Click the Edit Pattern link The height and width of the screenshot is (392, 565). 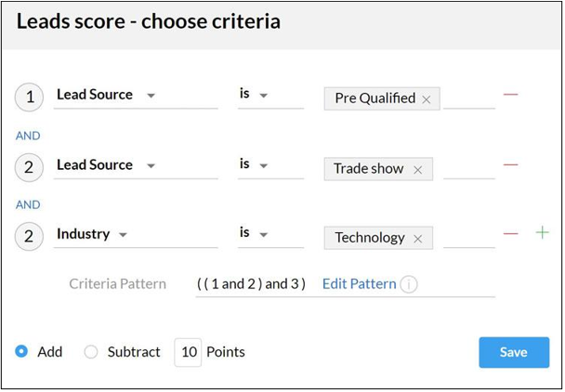[x=360, y=284]
